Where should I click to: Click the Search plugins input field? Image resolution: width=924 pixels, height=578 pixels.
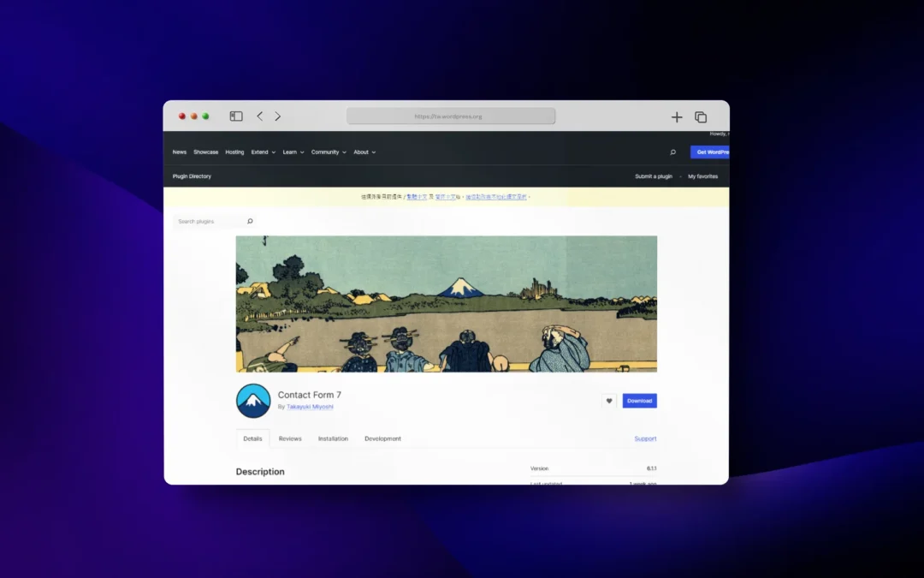coord(215,221)
